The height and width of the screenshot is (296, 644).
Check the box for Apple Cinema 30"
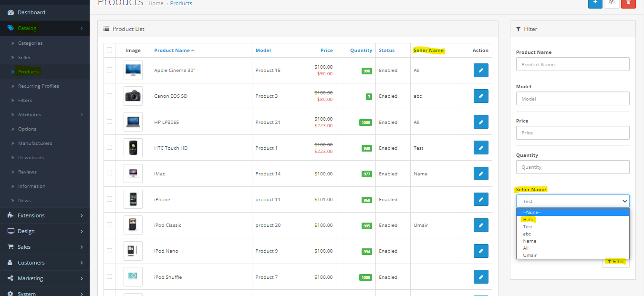110,70
